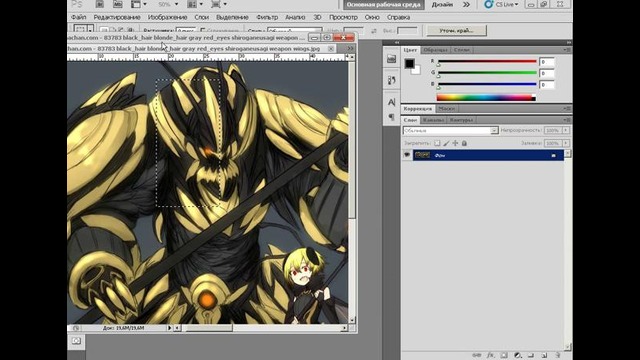Click the G green channel slider
The width and height of the screenshot is (640, 360).
click(487, 73)
